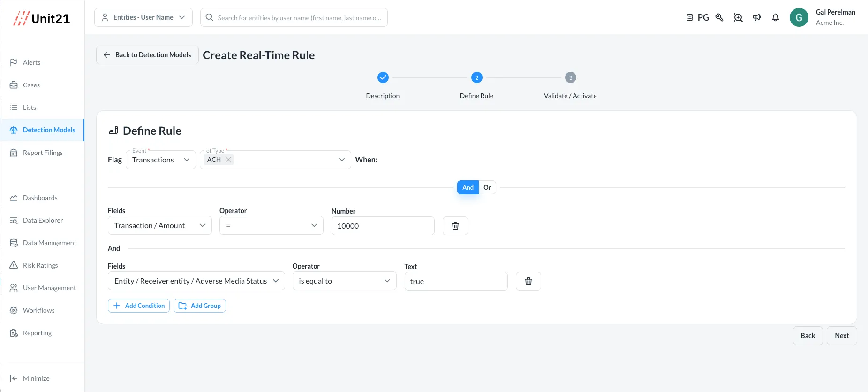Click the green G user avatar
868x392 pixels.
pos(799,17)
